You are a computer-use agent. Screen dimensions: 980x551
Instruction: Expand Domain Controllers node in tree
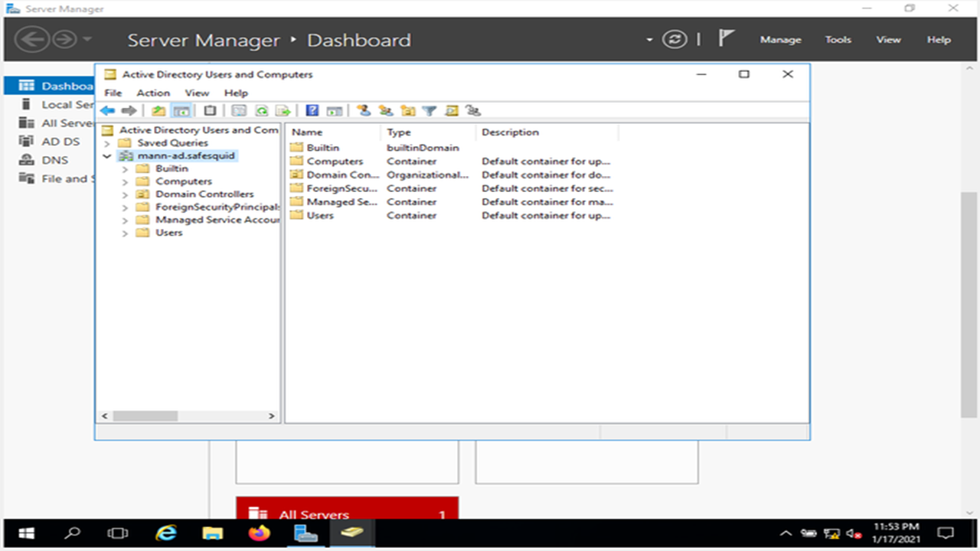(125, 194)
